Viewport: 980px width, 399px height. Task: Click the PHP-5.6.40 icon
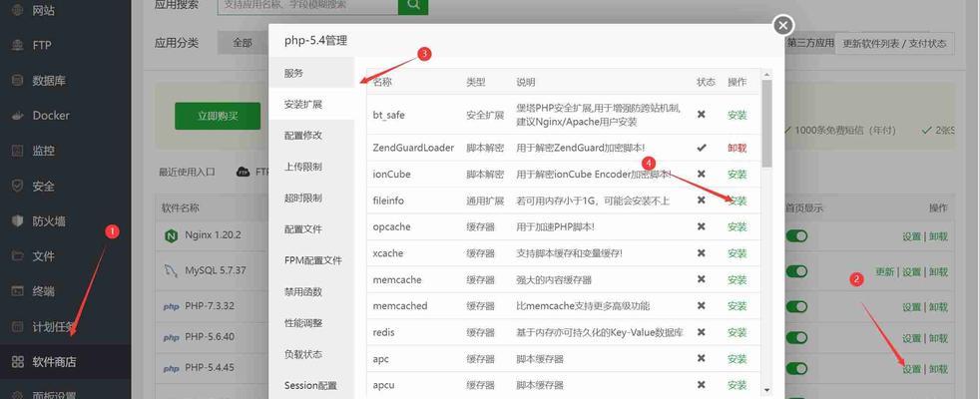pyautogui.click(x=171, y=337)
